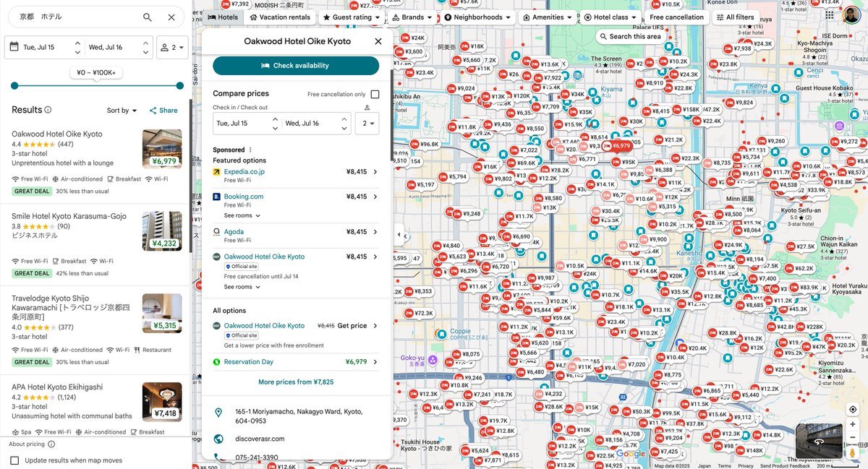Click the APA Hotel Kyoto Ekihigashi thumbnail
The width and height of the screenshot is (868, 469).
click(162, 402)
